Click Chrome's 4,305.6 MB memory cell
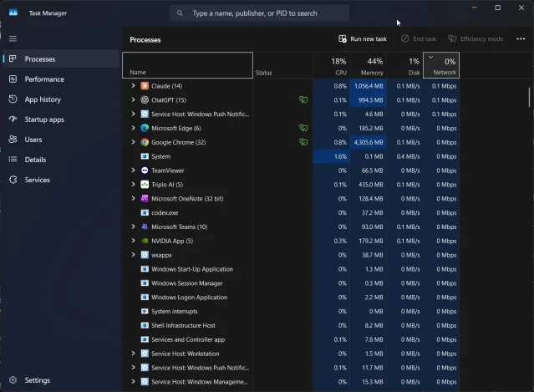Image resolution: width=534 pixels, height=392 pixels. coord(369,142)
